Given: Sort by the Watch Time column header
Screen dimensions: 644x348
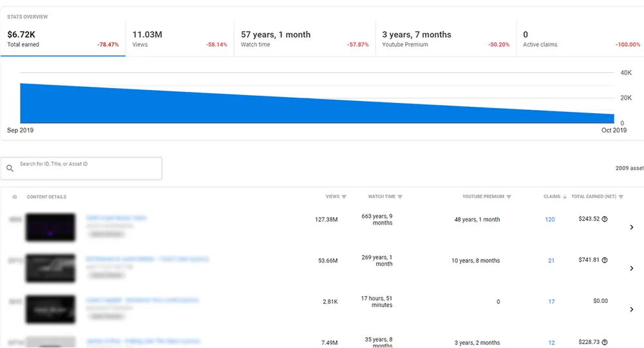Looking at the screenshot, I should [381, 197].
